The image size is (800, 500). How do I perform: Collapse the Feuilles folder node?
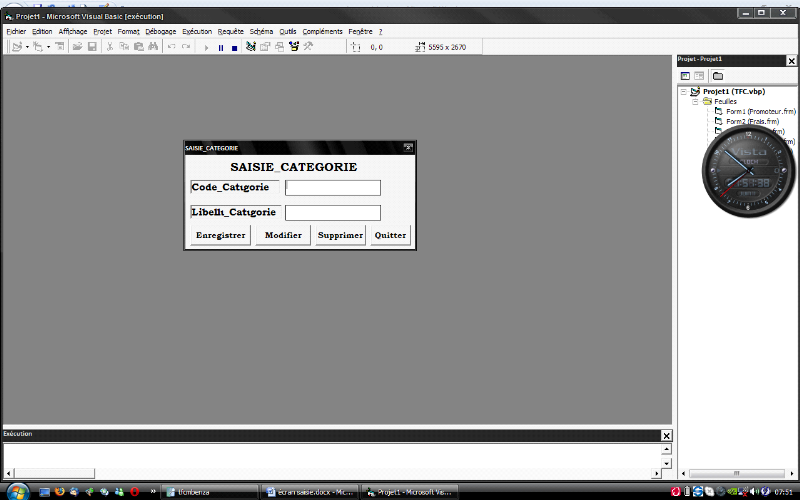(x=695, y=102)
